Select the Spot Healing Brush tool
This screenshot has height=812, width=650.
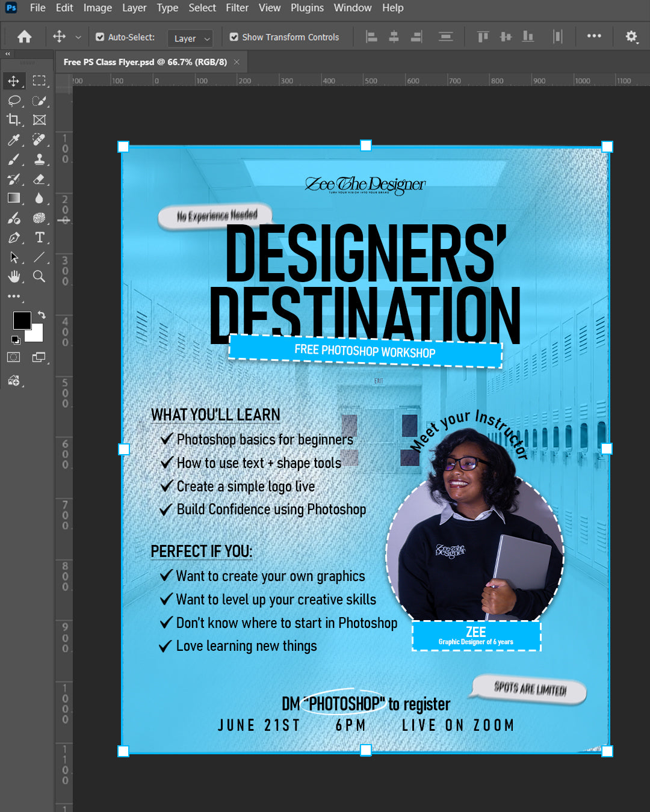[x=39, y=140]
